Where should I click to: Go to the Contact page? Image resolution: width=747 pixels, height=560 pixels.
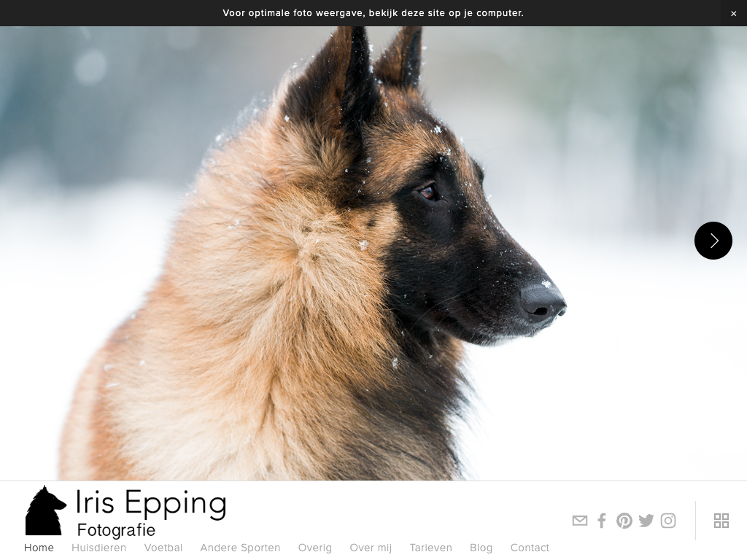pos(530,548)
